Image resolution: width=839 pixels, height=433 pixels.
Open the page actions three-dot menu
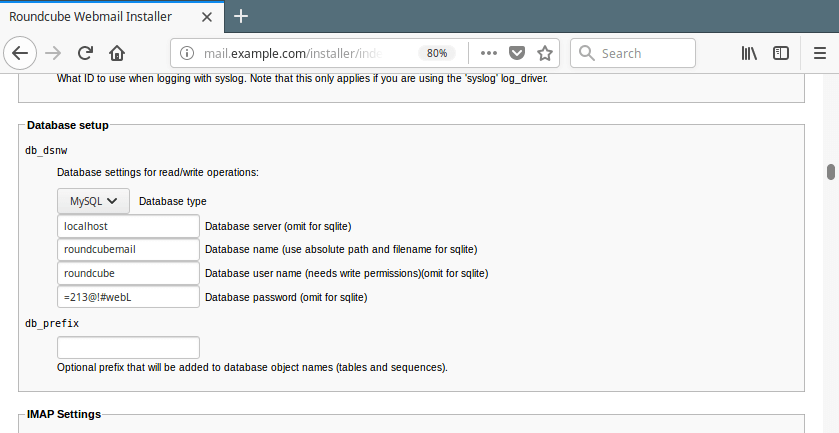pyautogui.click(x=489, y=53)
